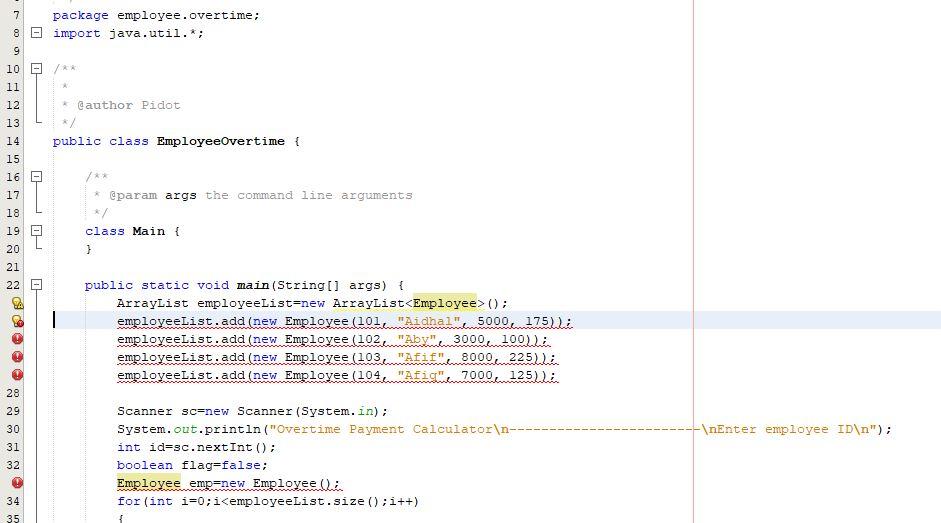Click the package employee.overtime statement
This screenshot has width=941, height=523.
156,15
